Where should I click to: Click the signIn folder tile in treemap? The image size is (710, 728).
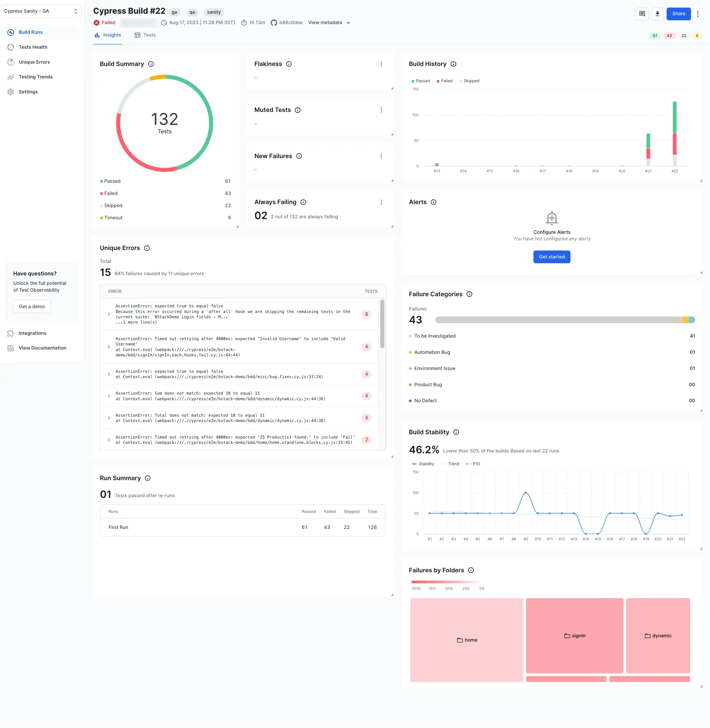(574, 635)
